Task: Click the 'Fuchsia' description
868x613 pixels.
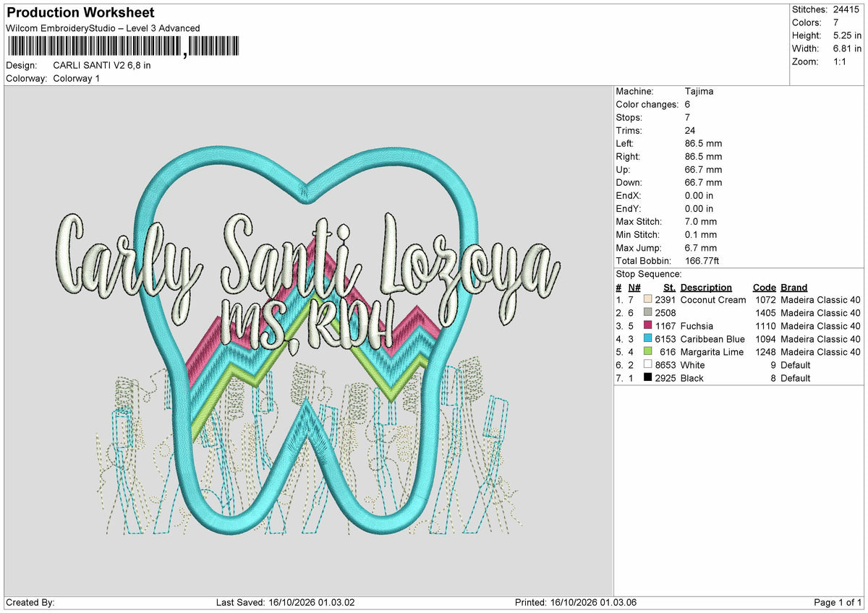Action: [697, 325]
